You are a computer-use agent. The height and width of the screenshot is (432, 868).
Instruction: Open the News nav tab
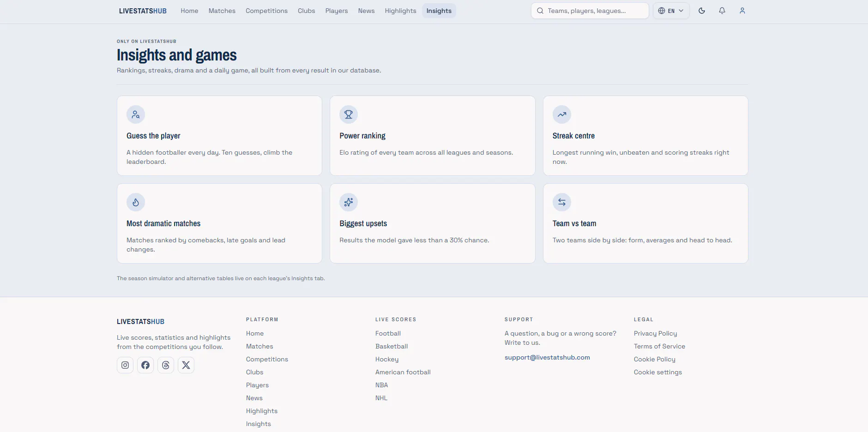366,11
